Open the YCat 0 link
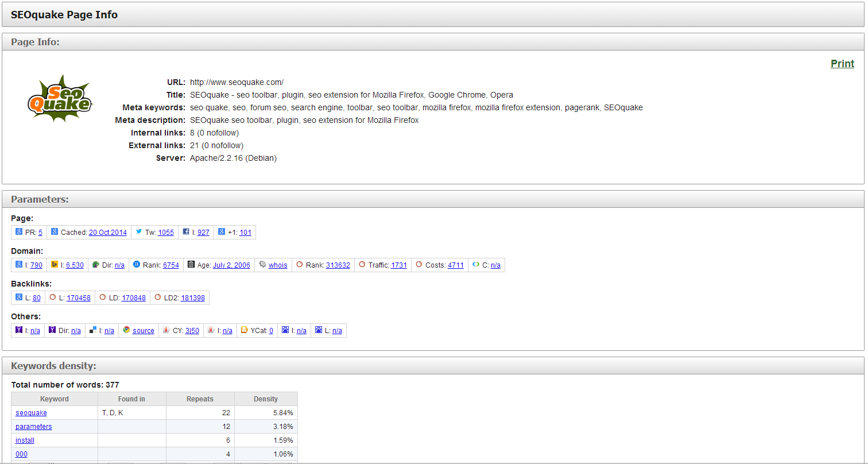The image size is (868, 464). click(x=271, y=331)
